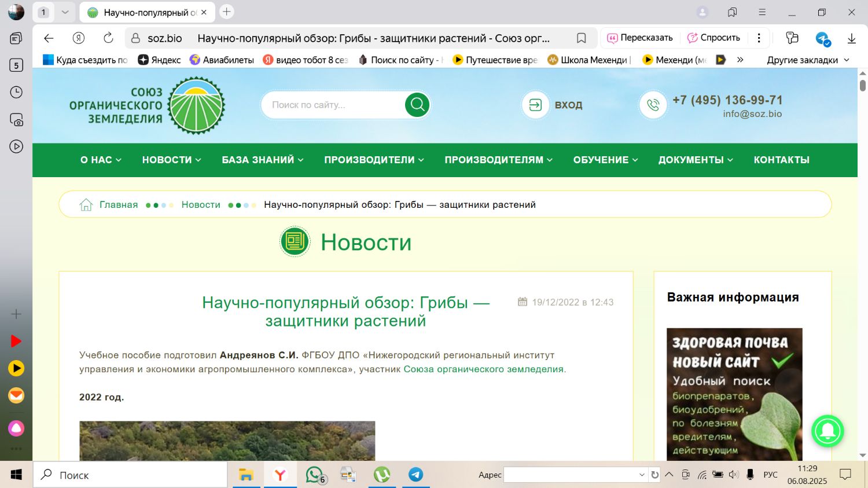868x488 pixels.
Task: Click the "Здоровая почва" banner image
Action: pyautogui.click(x=734, y=394)
